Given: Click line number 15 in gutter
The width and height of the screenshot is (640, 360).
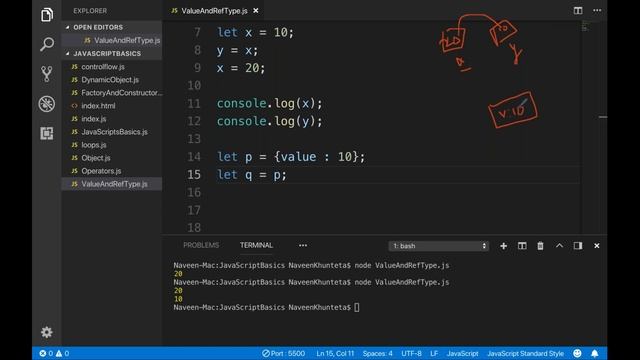Looking at the screenshot, I should point(194,175).
